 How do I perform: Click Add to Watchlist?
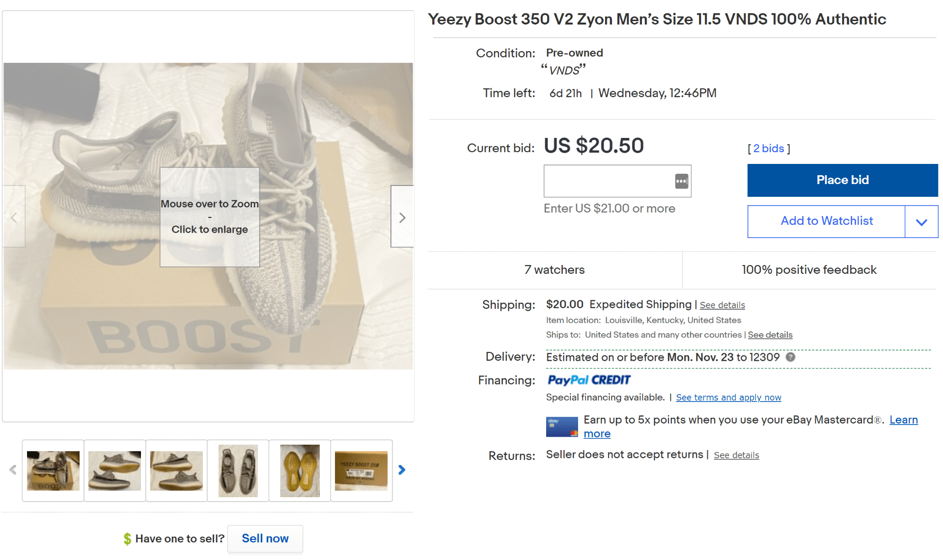coord(827,221)
